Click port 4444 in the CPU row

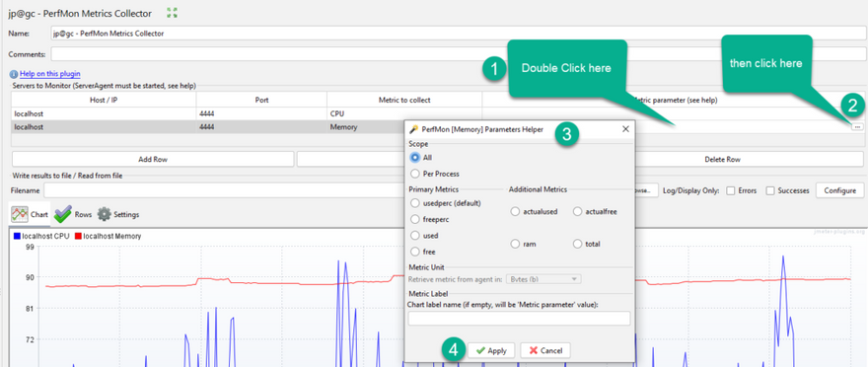[x=261, y=113]
